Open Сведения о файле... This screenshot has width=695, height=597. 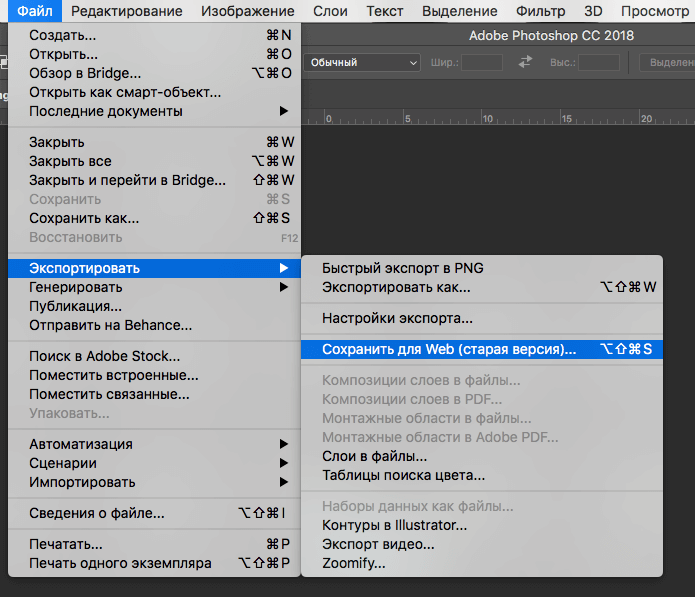coord(154,513)
